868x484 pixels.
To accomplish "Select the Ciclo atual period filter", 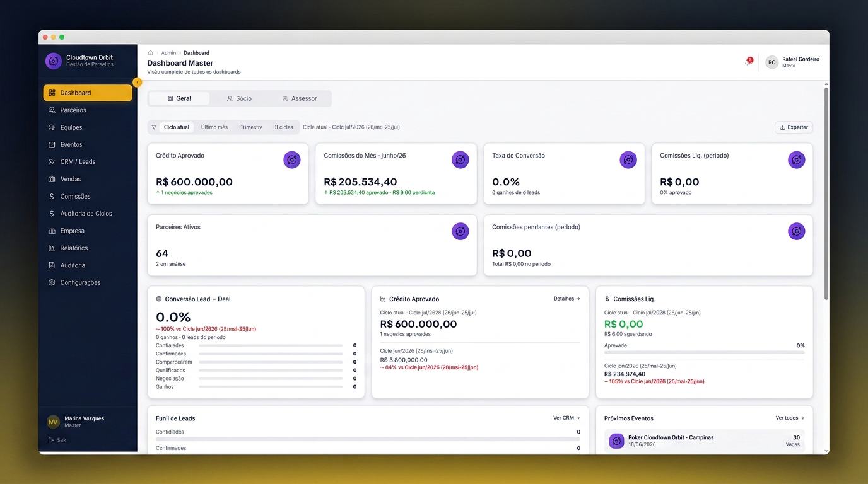I will 177,127.
